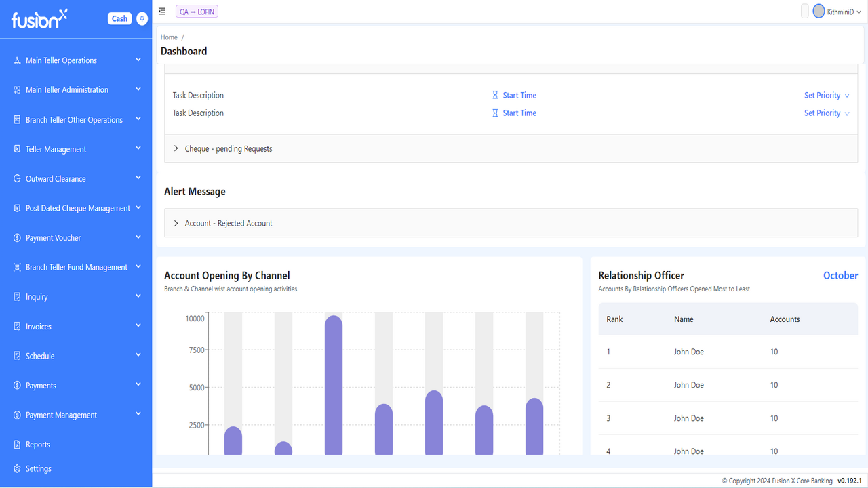868x488 pixels.
Task: Select the Settings gear icon
Action: point(17,468)
